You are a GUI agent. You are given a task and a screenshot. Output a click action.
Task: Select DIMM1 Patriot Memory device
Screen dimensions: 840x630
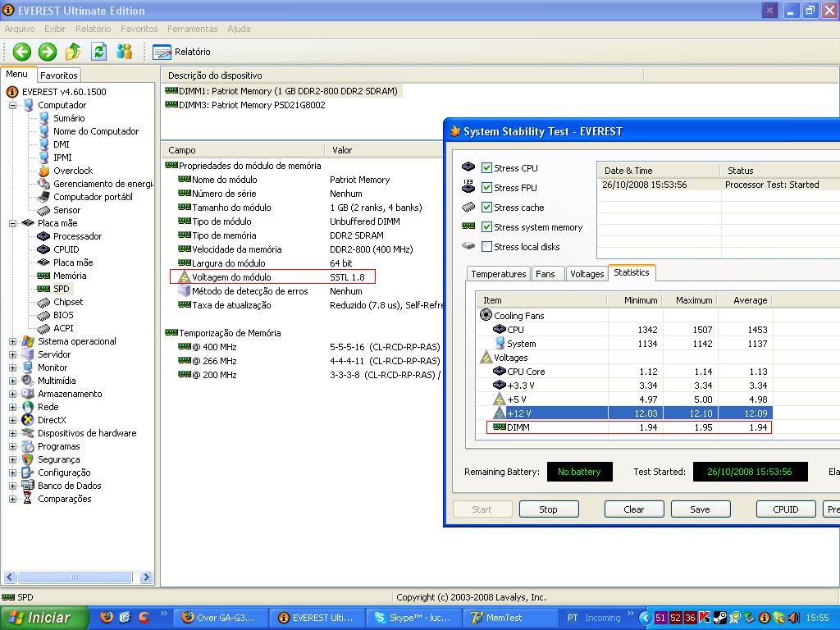[x=282, y=91]
